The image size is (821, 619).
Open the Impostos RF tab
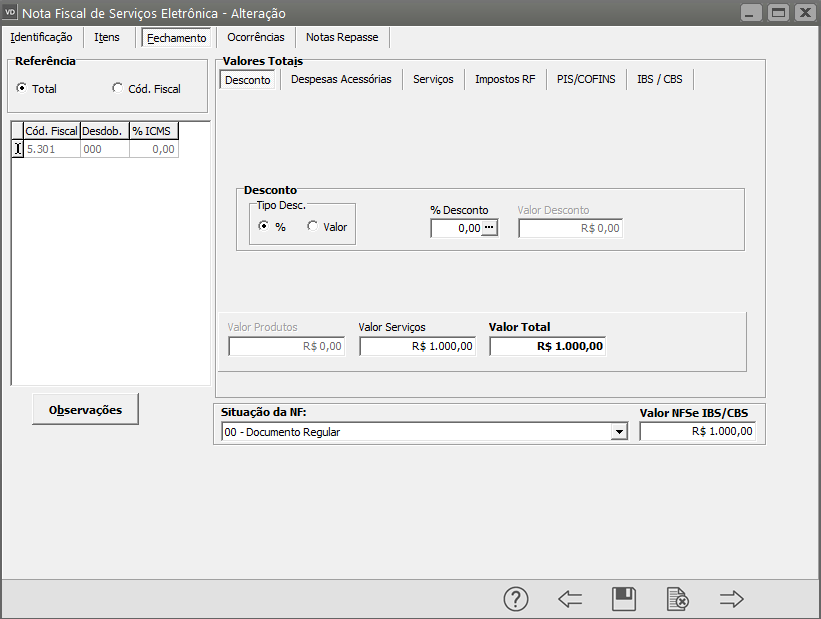tap(505, 79)
